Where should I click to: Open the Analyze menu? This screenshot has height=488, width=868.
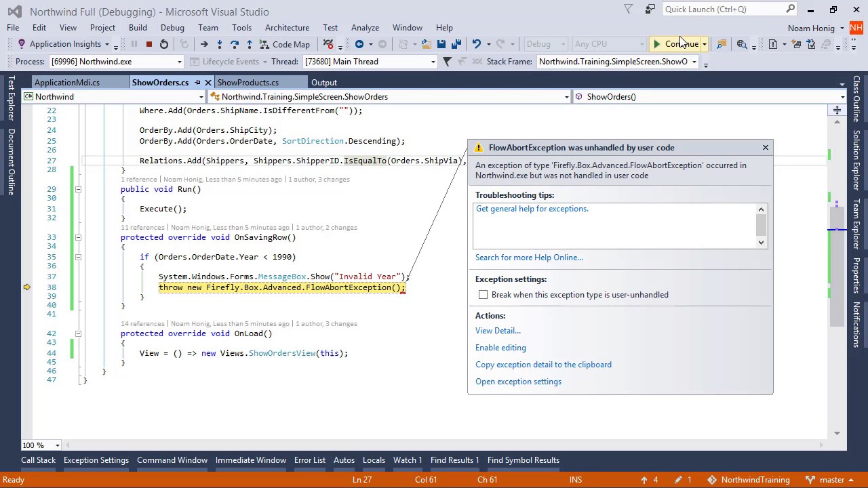365,28
